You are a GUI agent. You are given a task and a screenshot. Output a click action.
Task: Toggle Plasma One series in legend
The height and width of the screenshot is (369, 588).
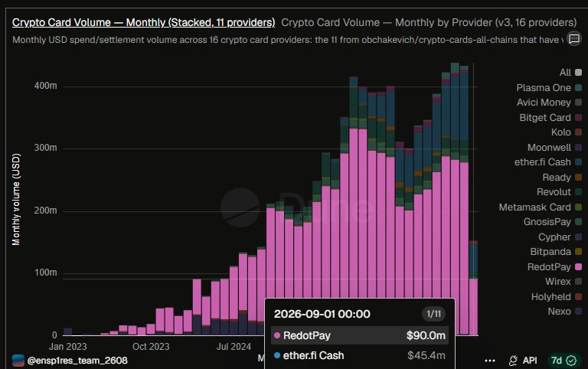click(x=549, y=88)
